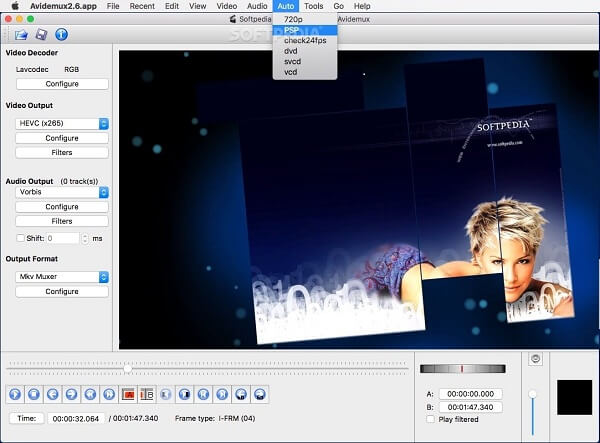Select PSP from the Auto menu

point(292,30)
